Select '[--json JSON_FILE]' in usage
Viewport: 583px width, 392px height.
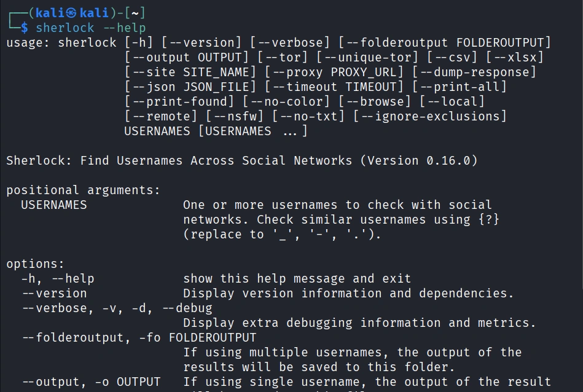click(x=190, y=87)
